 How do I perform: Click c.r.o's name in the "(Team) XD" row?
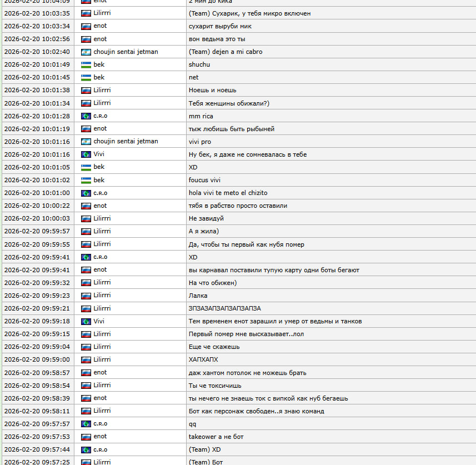coord(100,449)
